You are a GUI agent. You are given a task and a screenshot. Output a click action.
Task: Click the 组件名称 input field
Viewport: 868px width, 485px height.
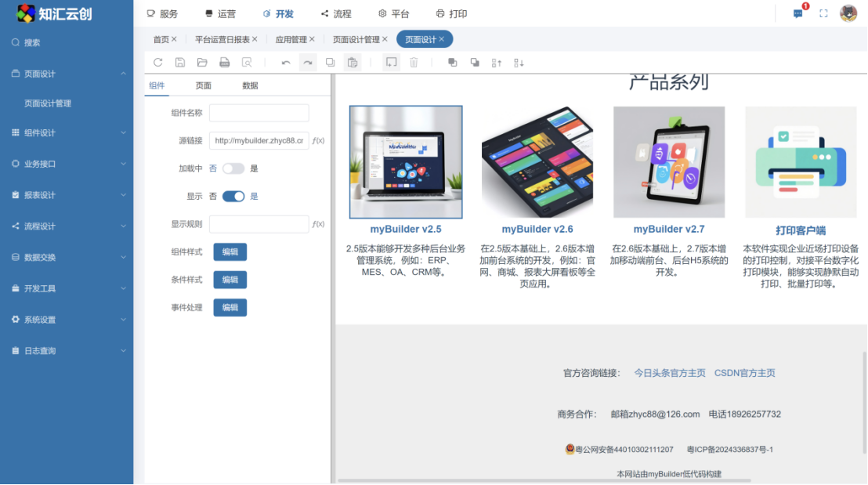click(259, 113)
